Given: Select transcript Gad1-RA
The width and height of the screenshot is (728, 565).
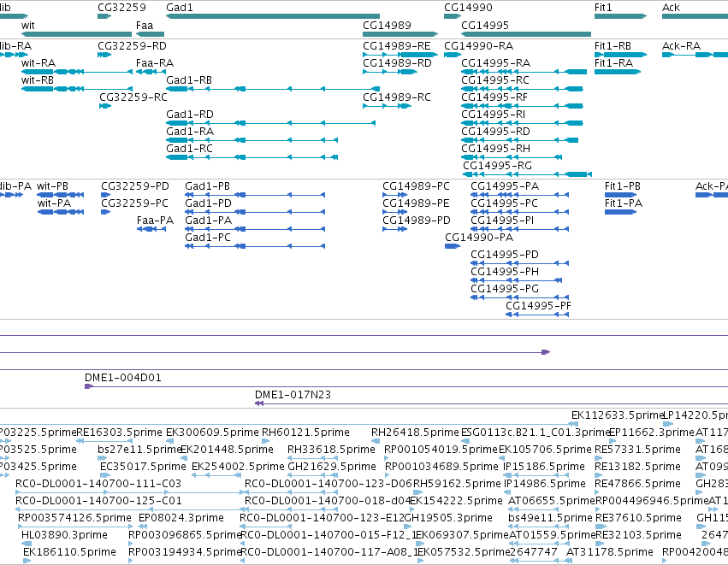Looking at the screenshot, I should tap(252, 140).
